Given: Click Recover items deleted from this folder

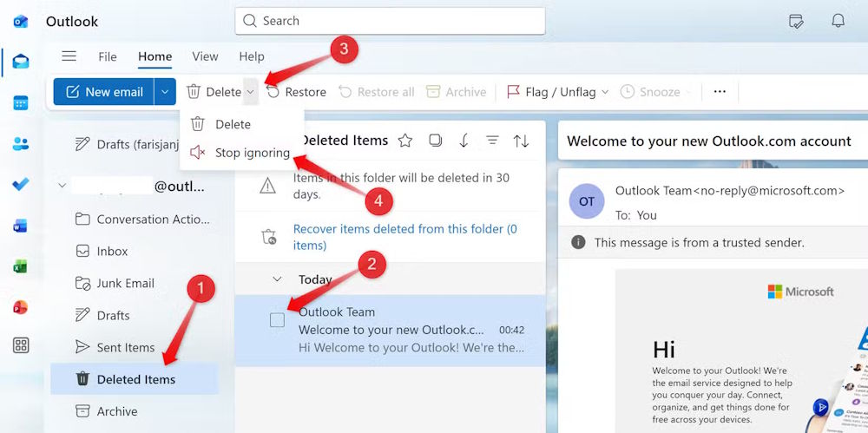Looking at the screenshot, I should pos(405,237).
